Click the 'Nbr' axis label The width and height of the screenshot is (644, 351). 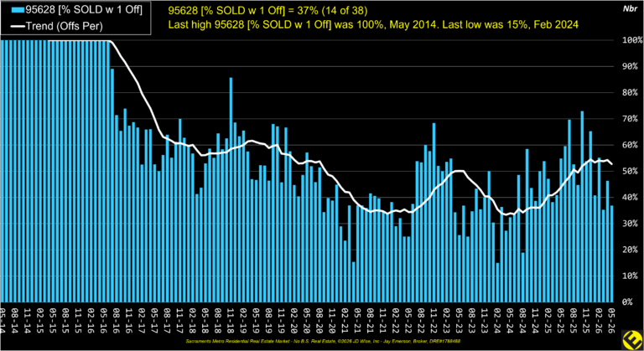point(631,8)
